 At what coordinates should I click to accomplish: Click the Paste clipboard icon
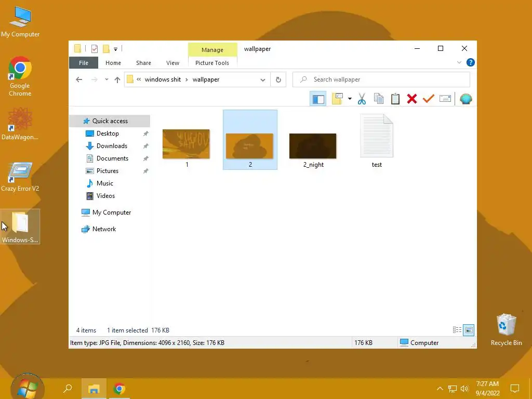click(395, 99)
